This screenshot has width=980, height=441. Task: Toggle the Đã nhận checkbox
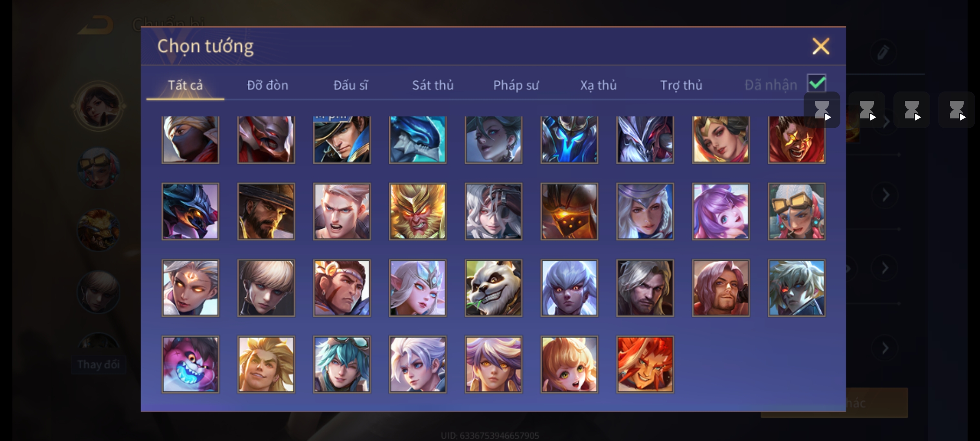(817, 84)
